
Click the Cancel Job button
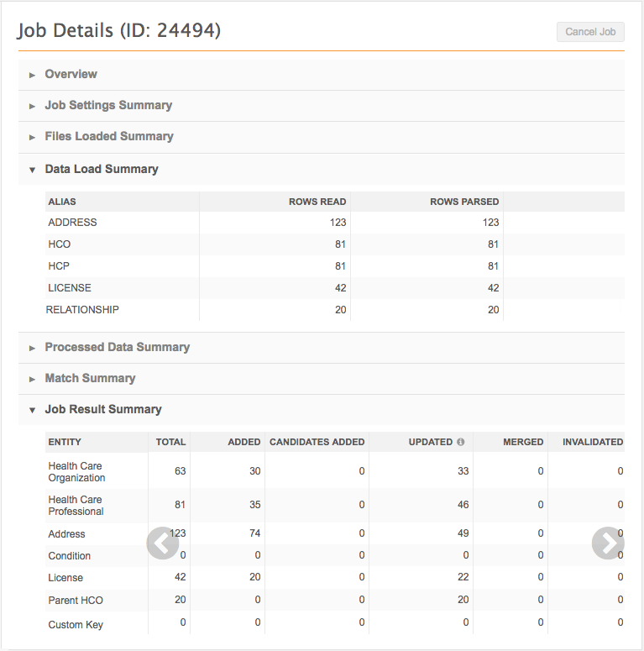(590, 32)
